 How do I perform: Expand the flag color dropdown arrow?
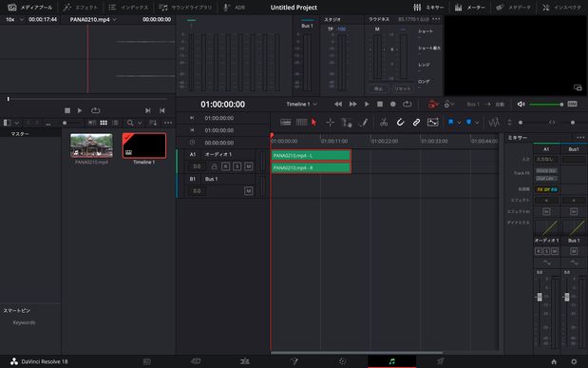(459, 123)
